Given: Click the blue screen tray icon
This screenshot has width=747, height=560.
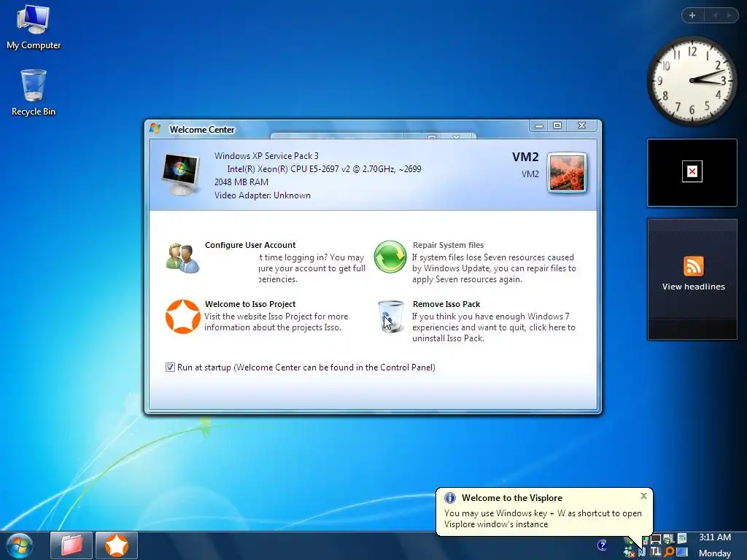Looking at the screenshot, I should 682,553.
